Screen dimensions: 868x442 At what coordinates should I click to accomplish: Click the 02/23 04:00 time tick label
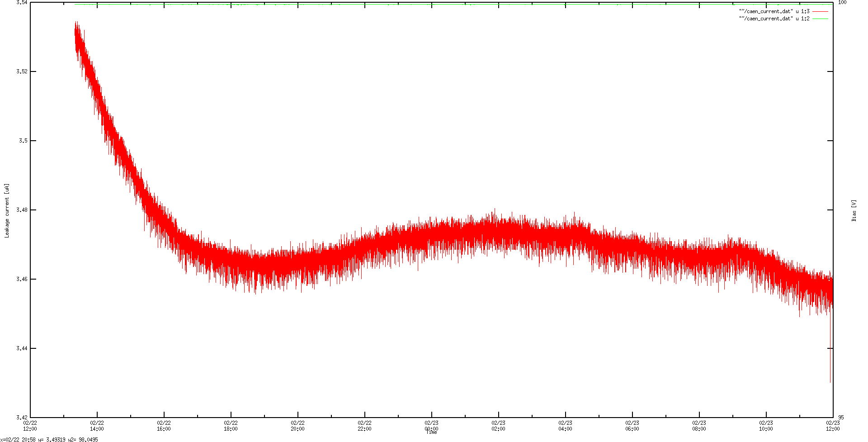(x=565, y=426)
